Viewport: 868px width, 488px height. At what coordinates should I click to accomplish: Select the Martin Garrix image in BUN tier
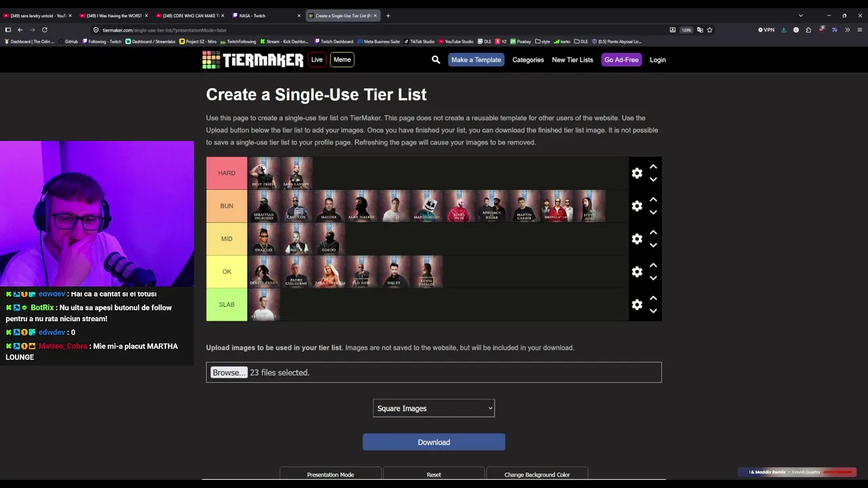[x=524, y=206]
